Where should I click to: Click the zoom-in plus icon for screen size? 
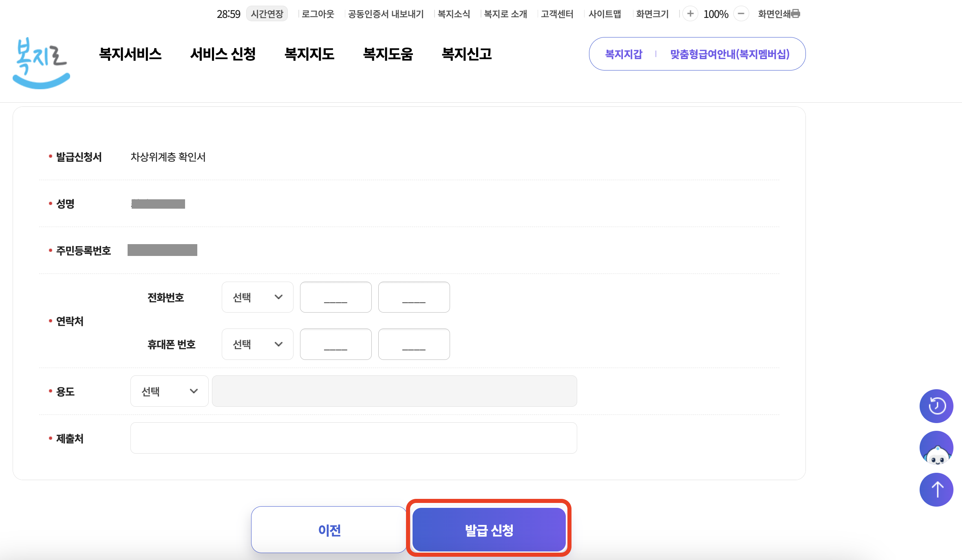691,13
